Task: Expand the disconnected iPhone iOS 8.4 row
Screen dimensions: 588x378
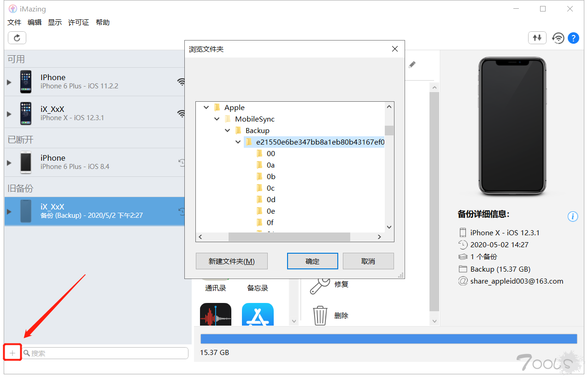Action: 9,163
